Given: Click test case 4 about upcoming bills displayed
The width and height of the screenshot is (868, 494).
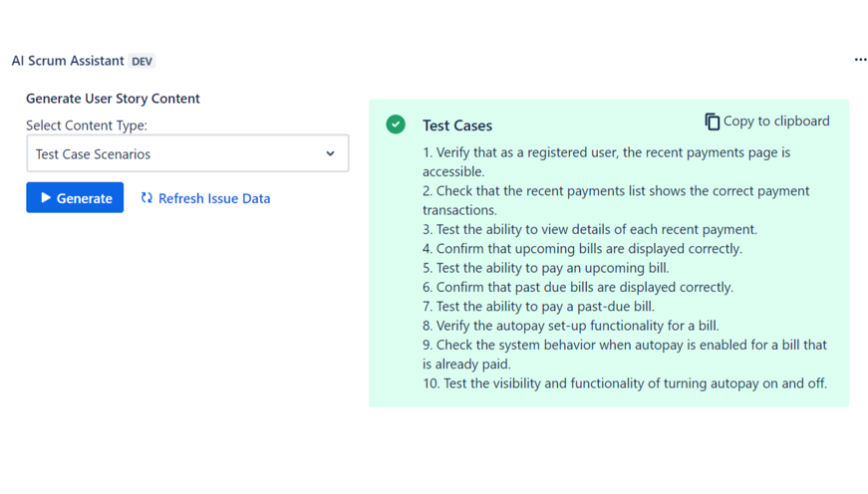Looking at the screenshot, I should (x=582, y=249).
